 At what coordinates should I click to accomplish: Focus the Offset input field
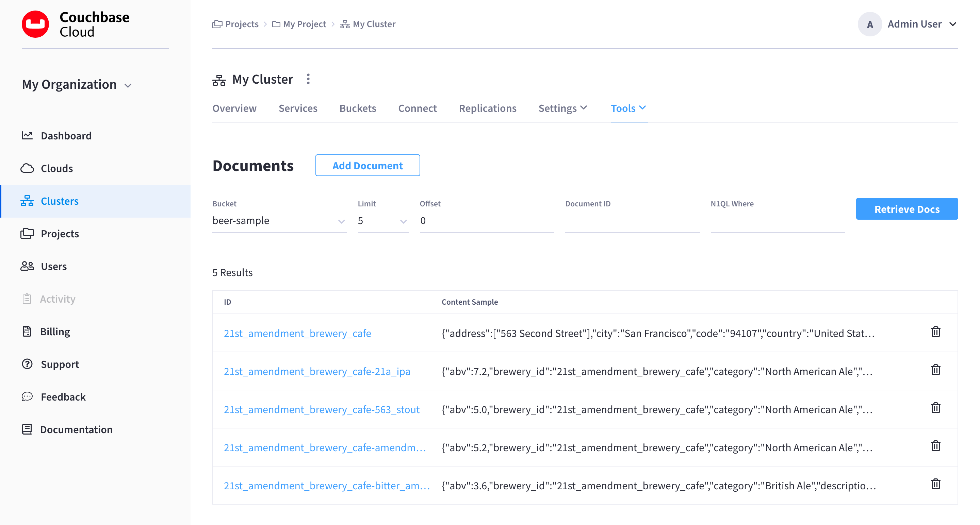click(x=487, y=220)
